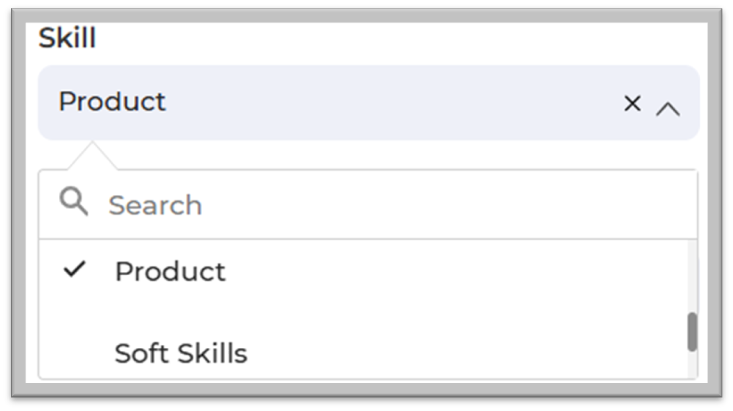Screen dimensions: 733x411
Task: Click the dropdown list scrollbar thumb
Action: (691, 332)
